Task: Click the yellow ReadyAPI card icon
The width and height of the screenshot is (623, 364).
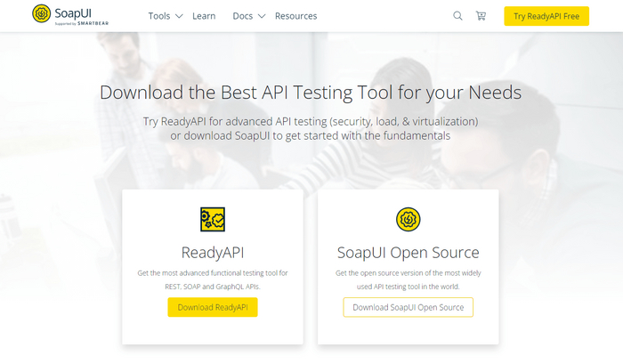Action: 213,219
